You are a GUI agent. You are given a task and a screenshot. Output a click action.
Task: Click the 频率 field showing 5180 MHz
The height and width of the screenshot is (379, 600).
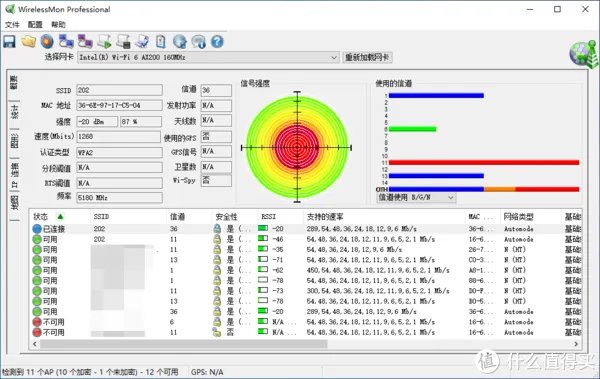point(119,198)
